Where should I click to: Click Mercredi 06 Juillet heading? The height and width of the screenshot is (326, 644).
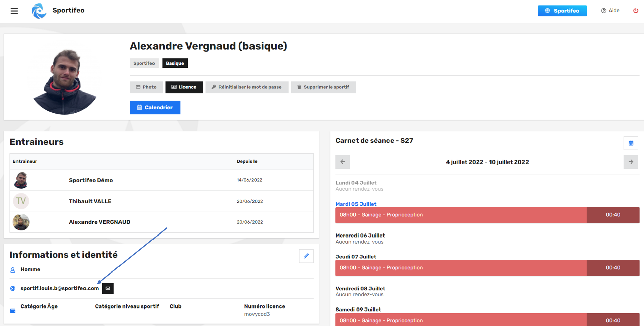[360, 236]
